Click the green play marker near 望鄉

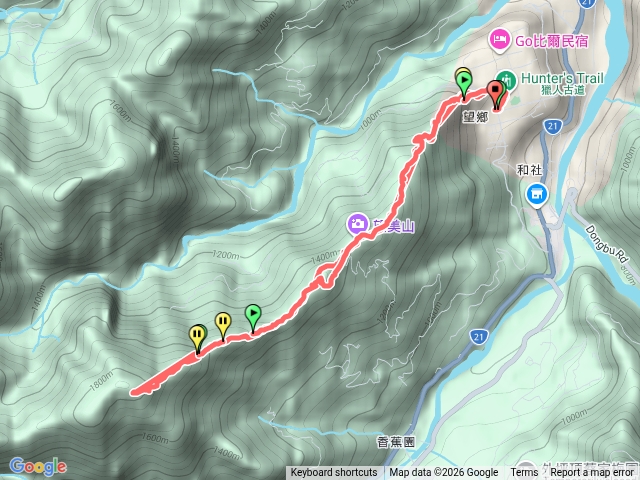tap(463, 82)
